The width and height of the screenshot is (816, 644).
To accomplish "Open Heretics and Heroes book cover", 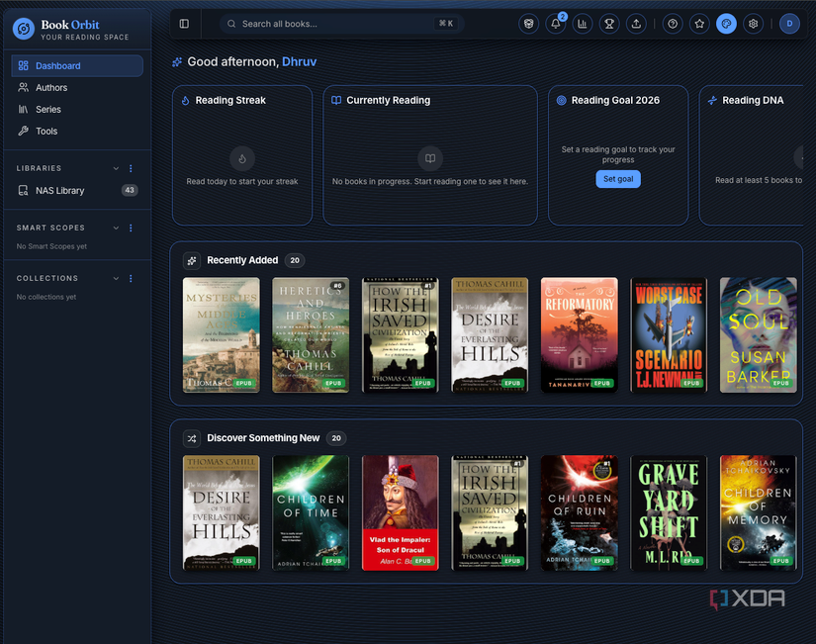I will pyautogui.click(x=311, y=334).
